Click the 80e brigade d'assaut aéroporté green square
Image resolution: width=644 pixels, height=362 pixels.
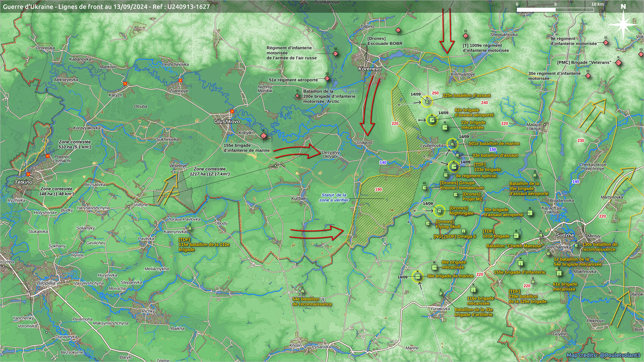tap(530, 213)
